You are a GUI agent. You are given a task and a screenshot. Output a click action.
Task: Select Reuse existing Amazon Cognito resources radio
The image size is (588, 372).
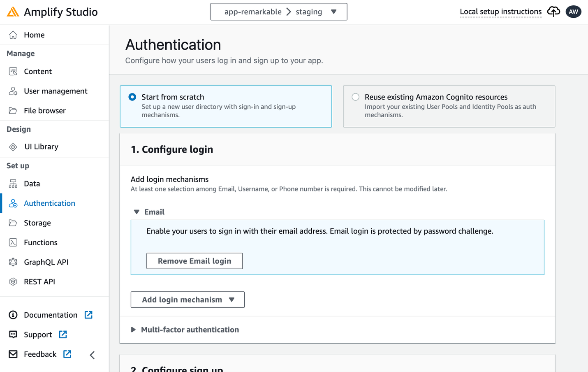[x=356, y=97]
